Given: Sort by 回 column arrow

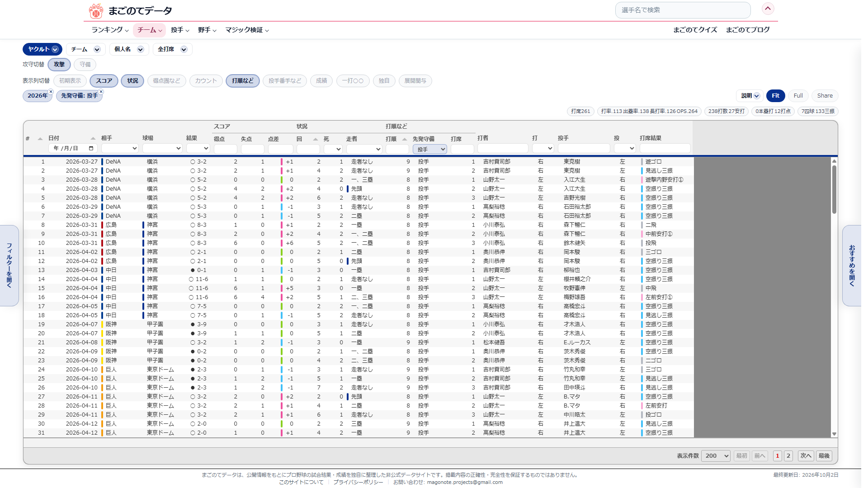Looking at the screenshot, I should [x=315, y=139].
